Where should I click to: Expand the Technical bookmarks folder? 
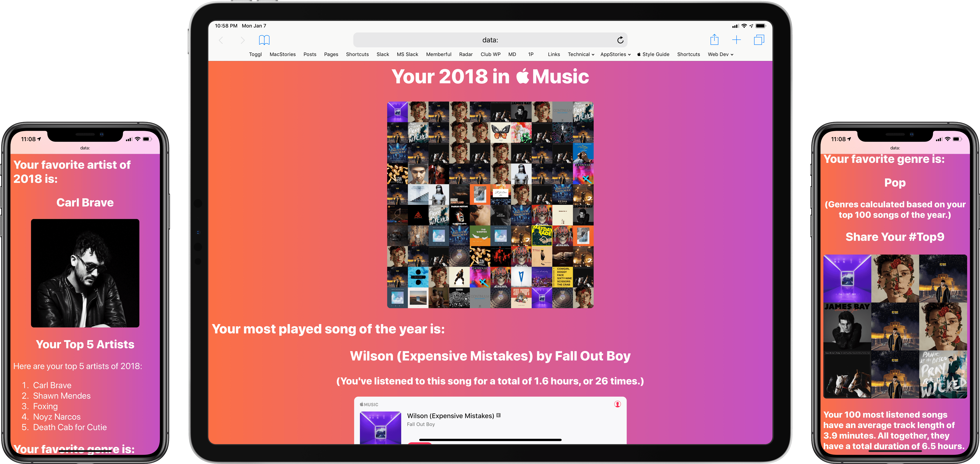click(580, 54)
